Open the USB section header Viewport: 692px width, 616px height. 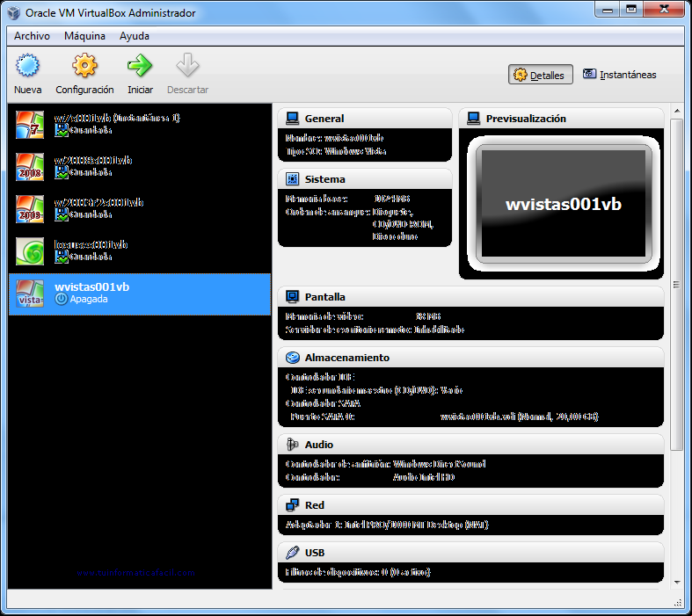pyautogui.click(x=470, y=553)
